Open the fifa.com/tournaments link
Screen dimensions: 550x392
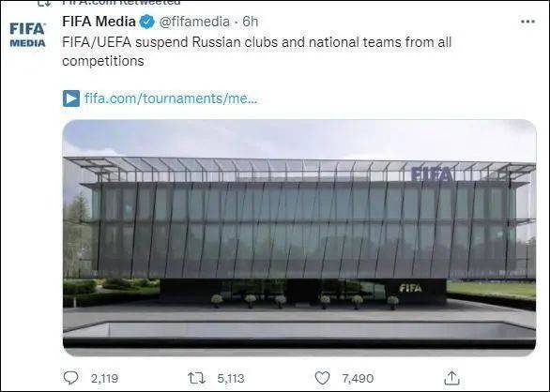(x=171, y=98)
